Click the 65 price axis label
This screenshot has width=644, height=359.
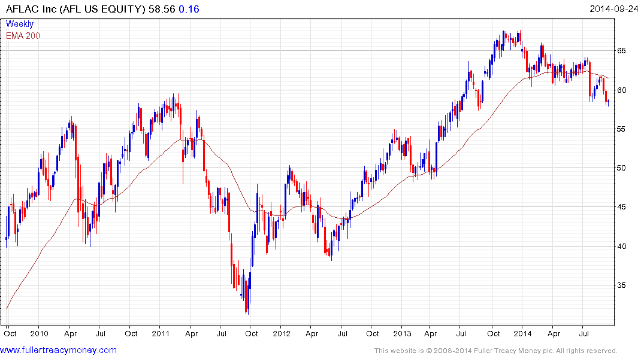click(621, 51)
